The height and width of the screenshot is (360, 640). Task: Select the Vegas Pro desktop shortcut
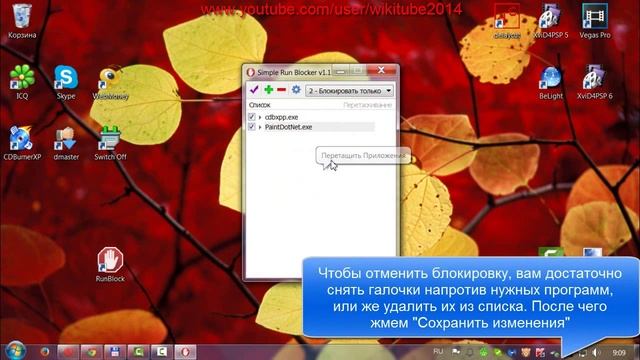[595, 21]
